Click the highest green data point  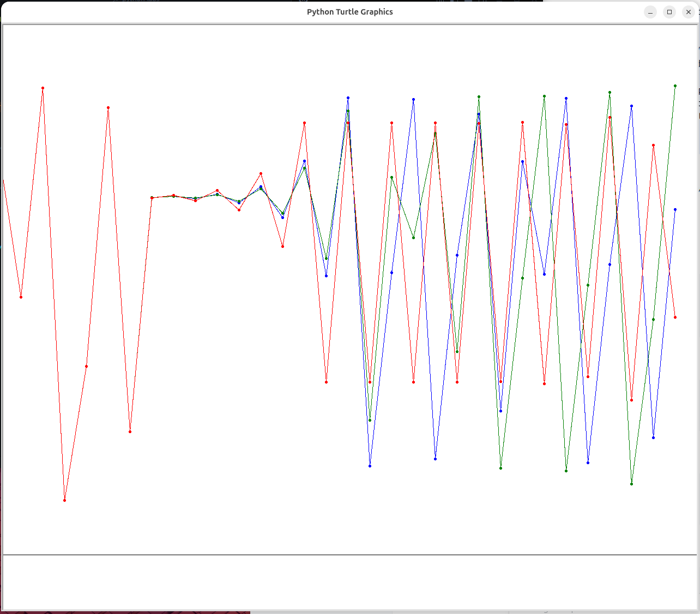point(675,86)
